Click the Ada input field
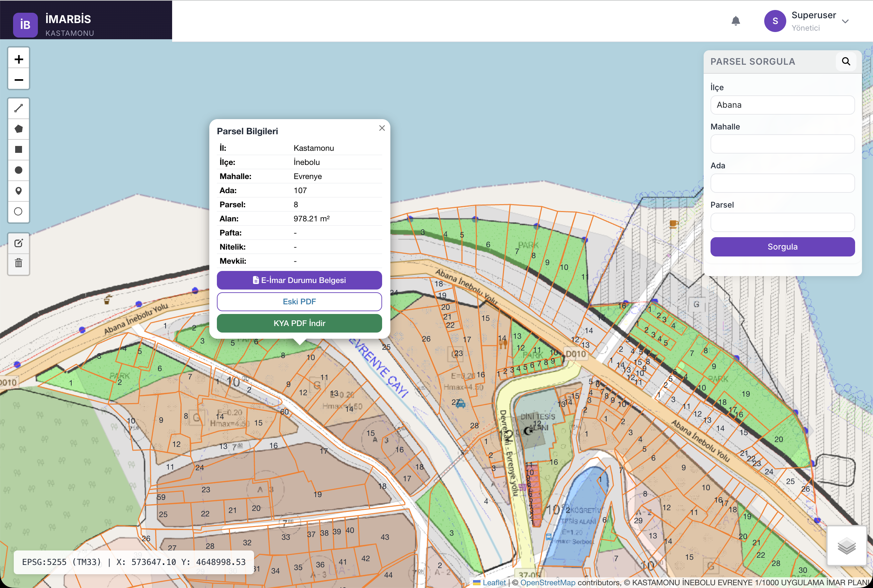This screenshot has height=588, width=873. 782,183
